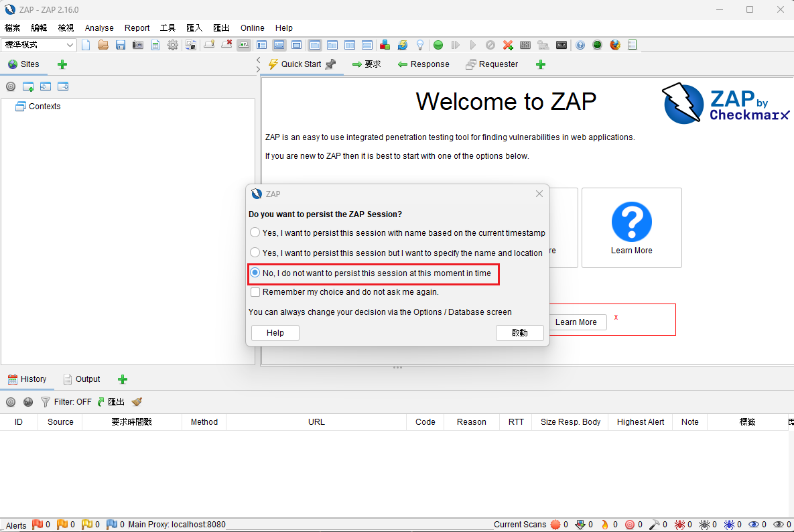Check for add-on updates via lightning icon
794x532 pixels.
(402, 45)
